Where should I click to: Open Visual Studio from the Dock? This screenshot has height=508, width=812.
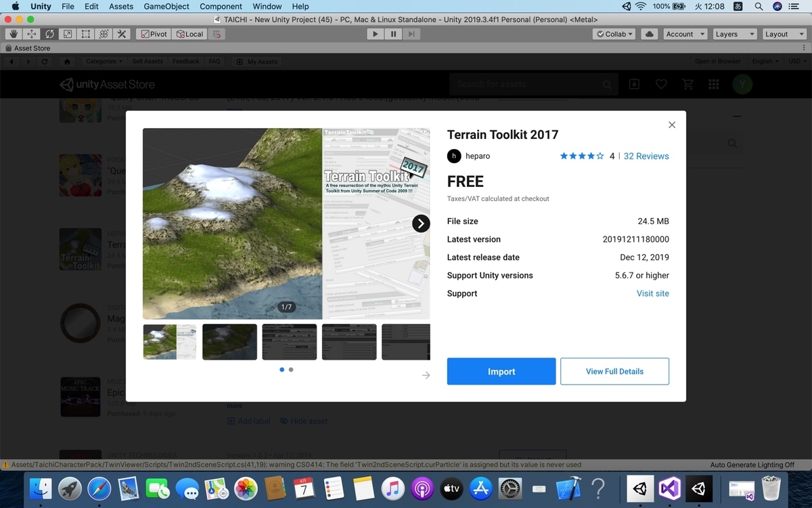tap(669, 488)
